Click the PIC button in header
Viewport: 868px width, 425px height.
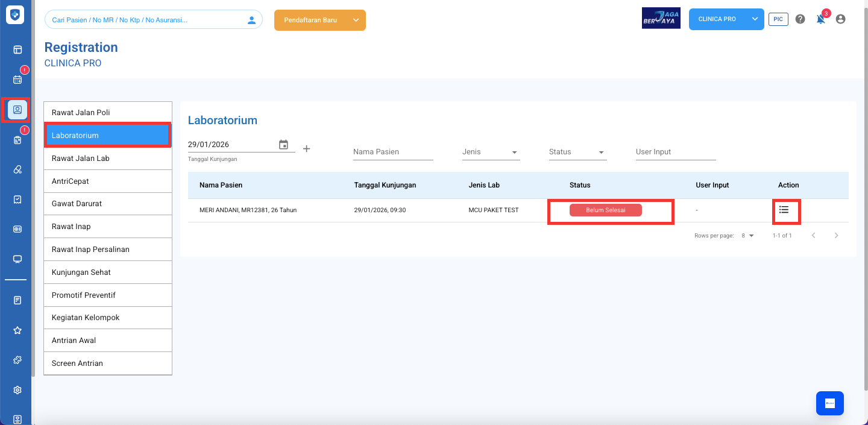(778, 19)
